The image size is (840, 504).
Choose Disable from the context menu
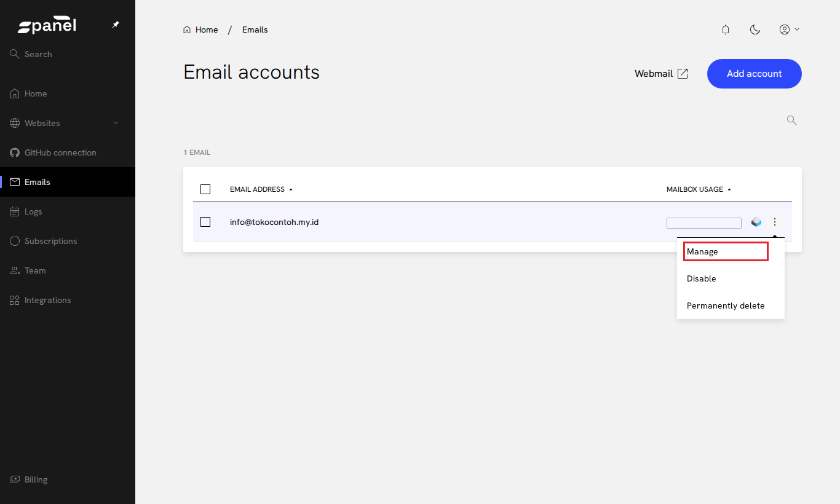coord(731,278)
